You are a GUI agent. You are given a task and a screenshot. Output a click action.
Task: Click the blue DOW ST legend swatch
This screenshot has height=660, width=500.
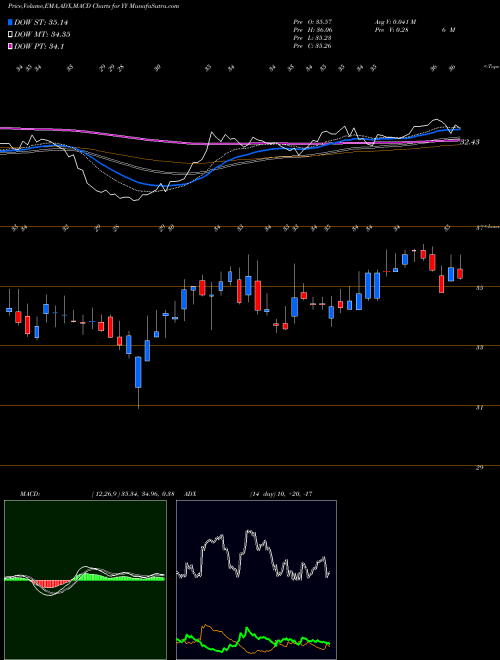pos(10,22)
